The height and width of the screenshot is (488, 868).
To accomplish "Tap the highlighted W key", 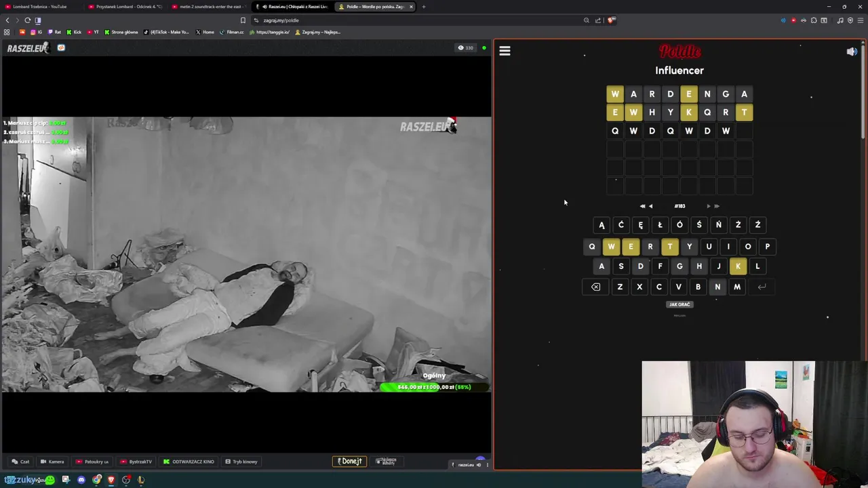I will pos(611,247).
